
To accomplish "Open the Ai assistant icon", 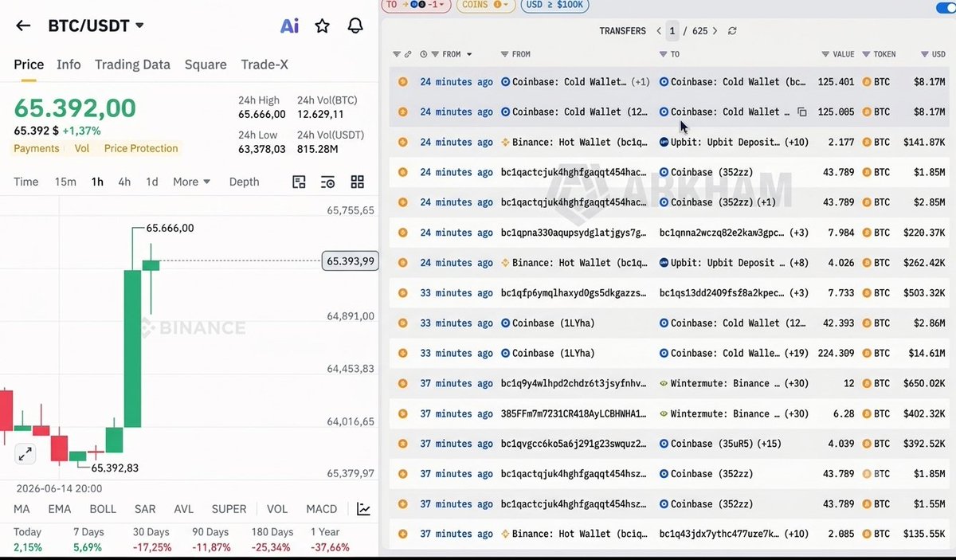I will [289, 25].
